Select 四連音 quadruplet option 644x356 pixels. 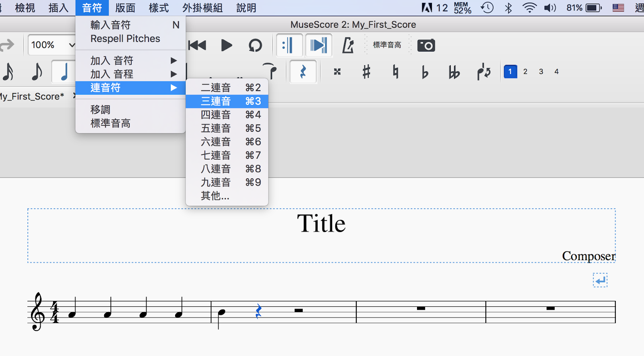click(227, 115)
